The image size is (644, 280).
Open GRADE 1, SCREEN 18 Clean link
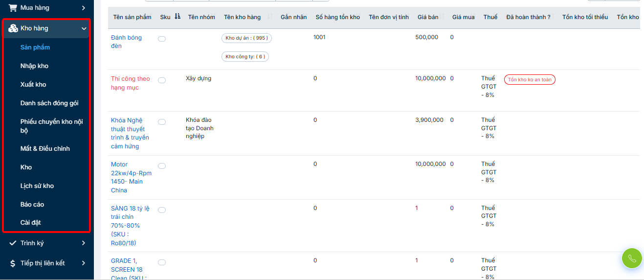pyautogui.click(x=130, y=270)
